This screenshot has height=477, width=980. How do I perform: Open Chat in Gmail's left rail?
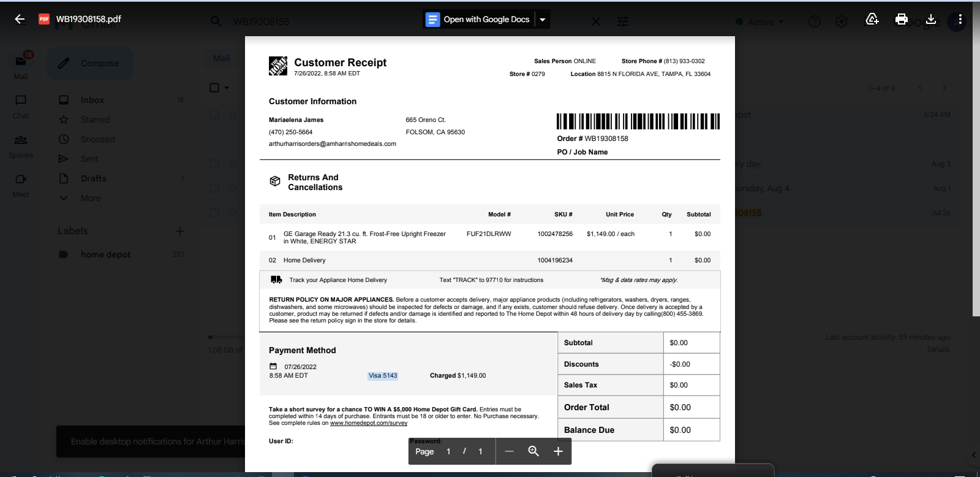pyautogui.click(x=21, y=106)
